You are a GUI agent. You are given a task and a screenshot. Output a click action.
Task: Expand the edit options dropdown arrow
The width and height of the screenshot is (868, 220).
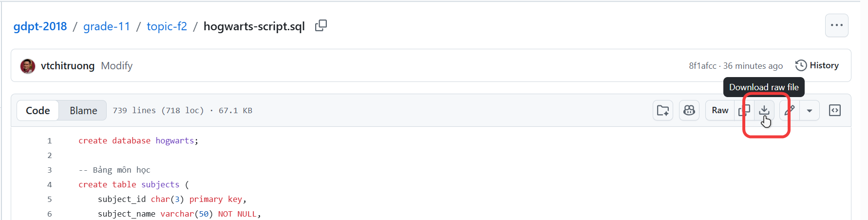(x=810, y=111)
